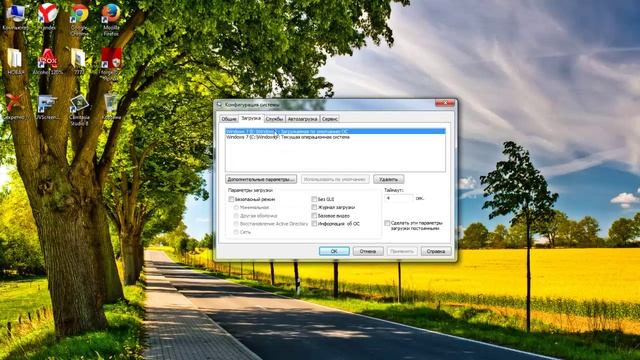Click the Отмена button
The width and height of the screenshot is (640, 360).
pos(368,251)
